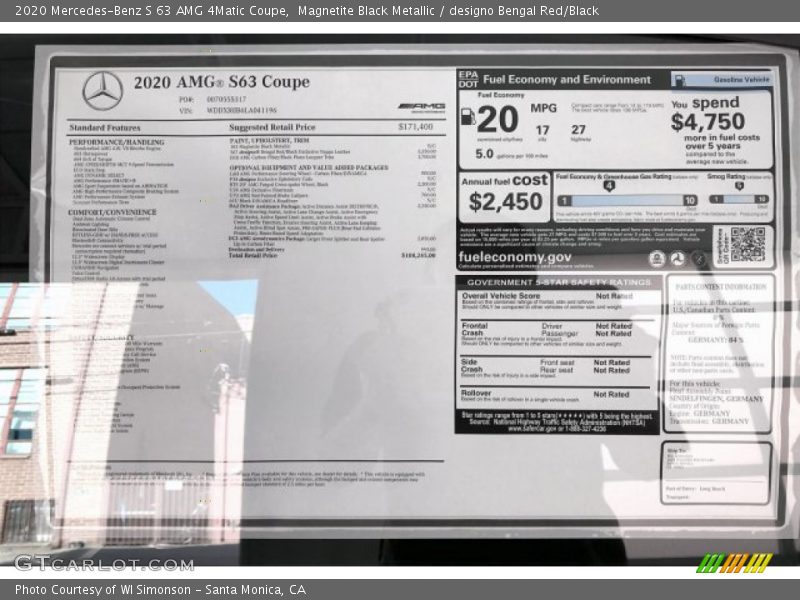Click the Smartphones QR Code label icon

tap(722, 245)
